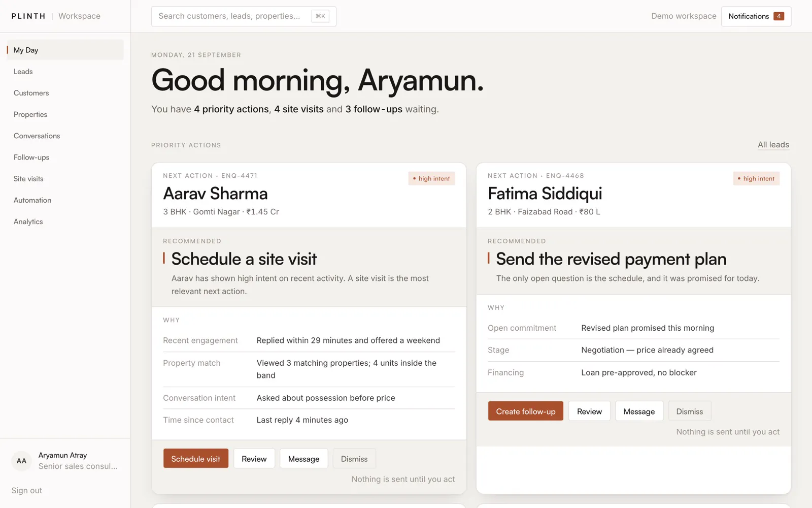
Task: Click 'Loan pre-approved, no blocker' text
Action: (639, 372)
